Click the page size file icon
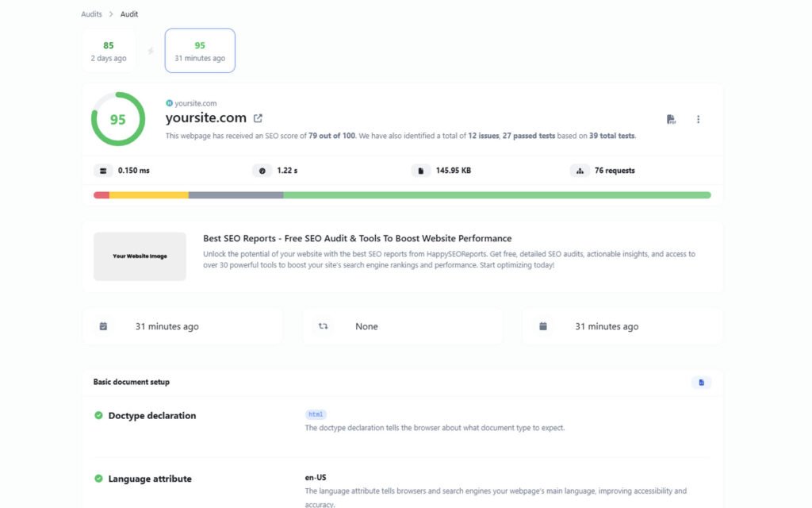 click(x=420, y=171)
